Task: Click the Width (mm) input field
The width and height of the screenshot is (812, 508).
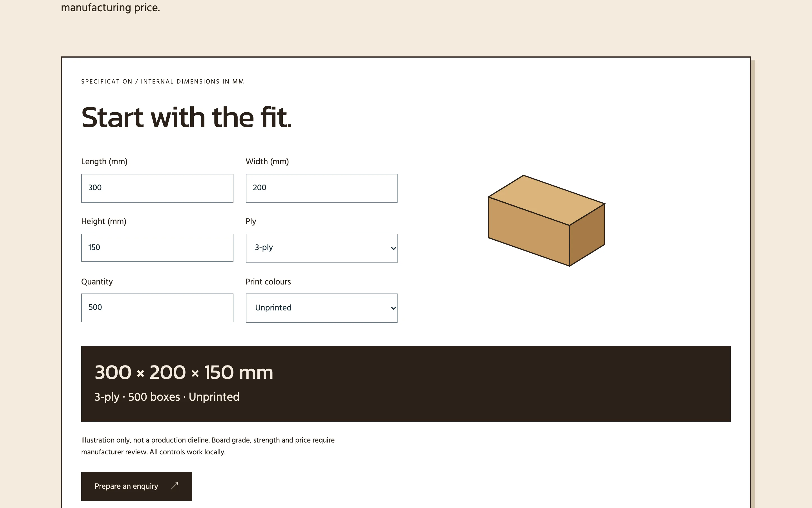Action: click(321, 188)
